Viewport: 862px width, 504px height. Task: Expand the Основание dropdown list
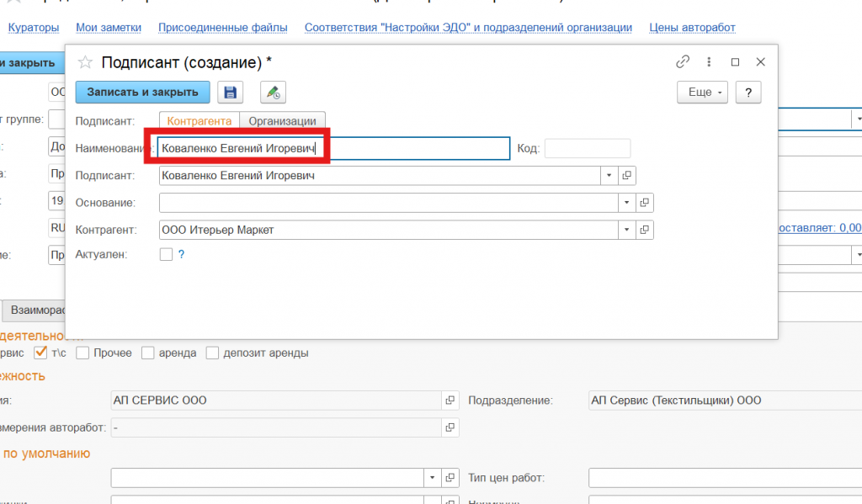(x=626, y=203)
